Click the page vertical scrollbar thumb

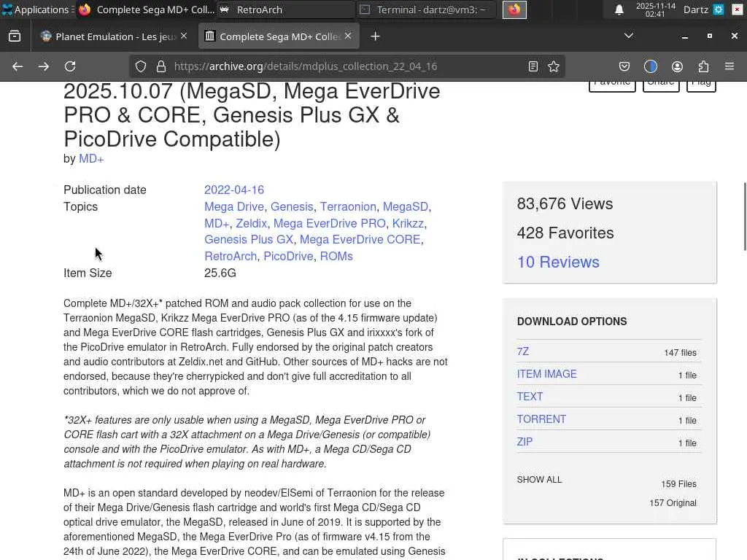pyautogui.click(x=745, y=216)
